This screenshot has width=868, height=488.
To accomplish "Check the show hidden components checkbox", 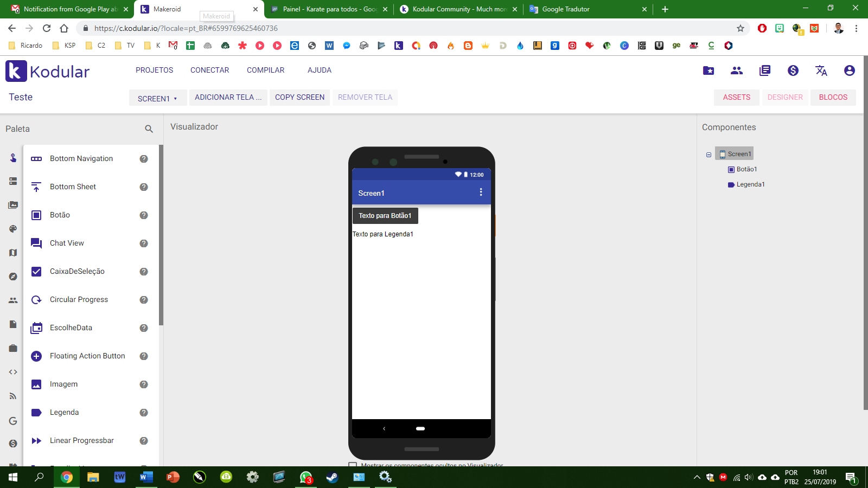I will click(353, 465).
